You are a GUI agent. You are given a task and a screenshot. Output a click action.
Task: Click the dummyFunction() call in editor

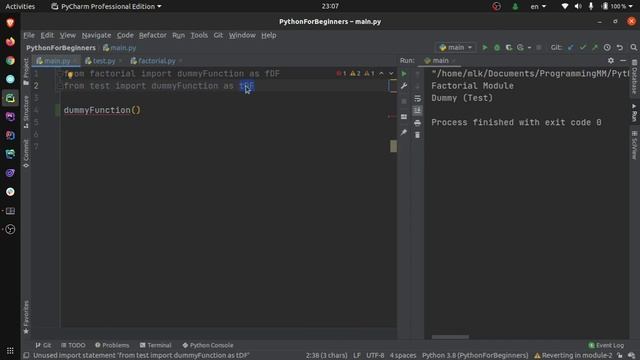[x=102, y=110]
